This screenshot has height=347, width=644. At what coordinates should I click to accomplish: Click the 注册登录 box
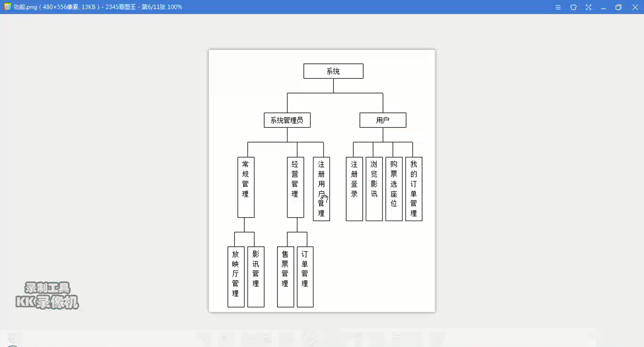click(x=354, y=189)
